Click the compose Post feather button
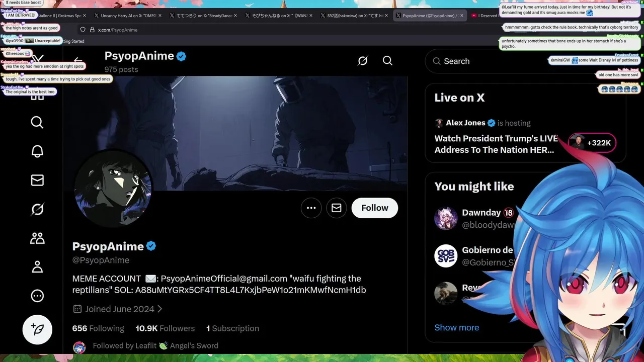 click(x=37, y=329)
